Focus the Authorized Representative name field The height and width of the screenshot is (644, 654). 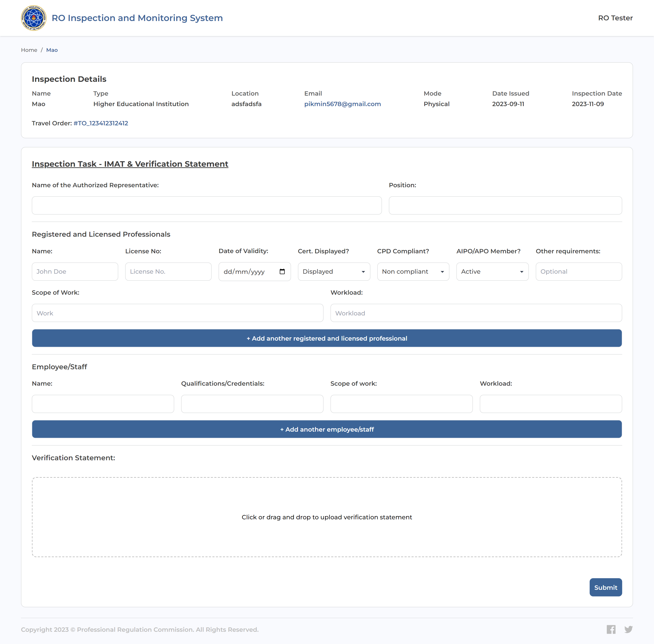pos(207,205)
